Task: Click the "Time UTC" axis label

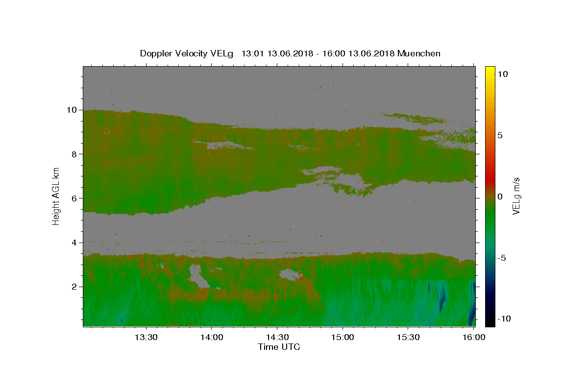Action: (279, 347)
